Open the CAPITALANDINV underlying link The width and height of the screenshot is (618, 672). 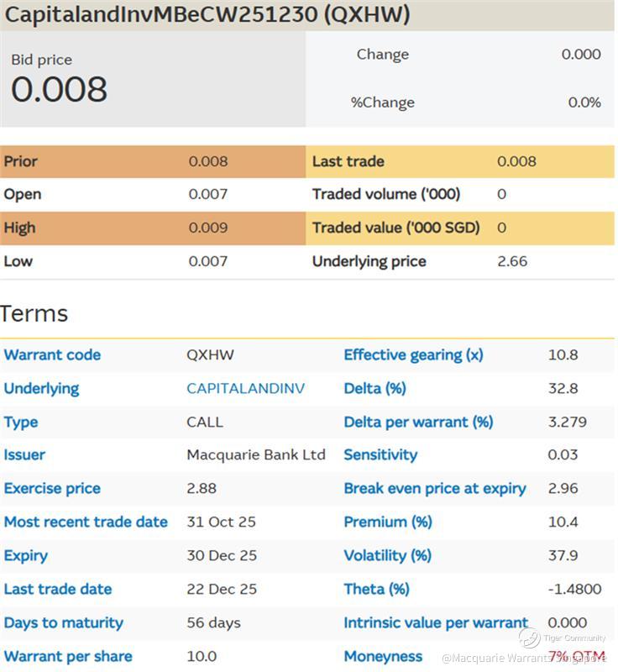click(x=245, y=388)
